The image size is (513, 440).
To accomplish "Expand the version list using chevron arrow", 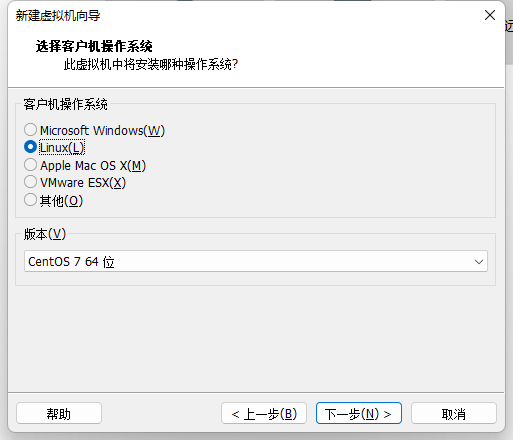I will point(479,262).
